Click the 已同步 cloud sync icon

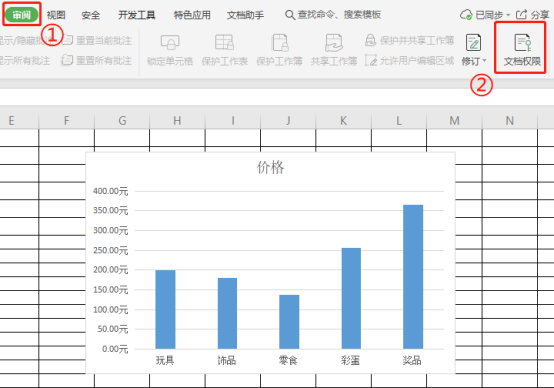point(466,15)
